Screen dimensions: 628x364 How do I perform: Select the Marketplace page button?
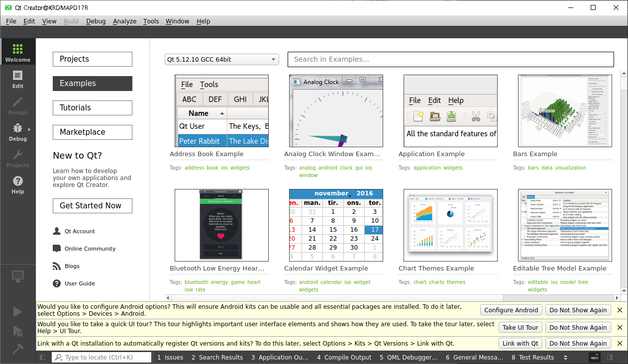(x=93, y=132)
